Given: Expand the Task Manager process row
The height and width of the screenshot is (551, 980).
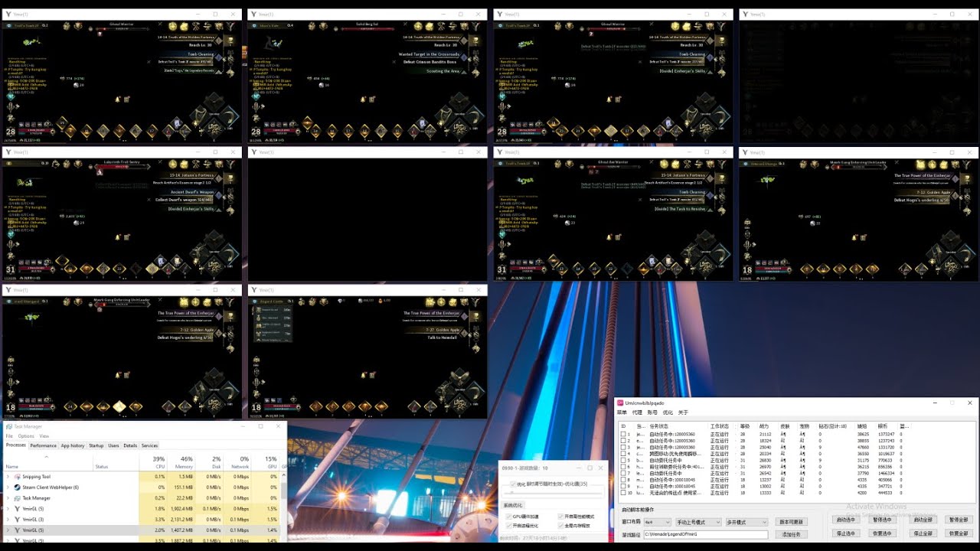Looking at the screenshot, I should pos(8,497).
